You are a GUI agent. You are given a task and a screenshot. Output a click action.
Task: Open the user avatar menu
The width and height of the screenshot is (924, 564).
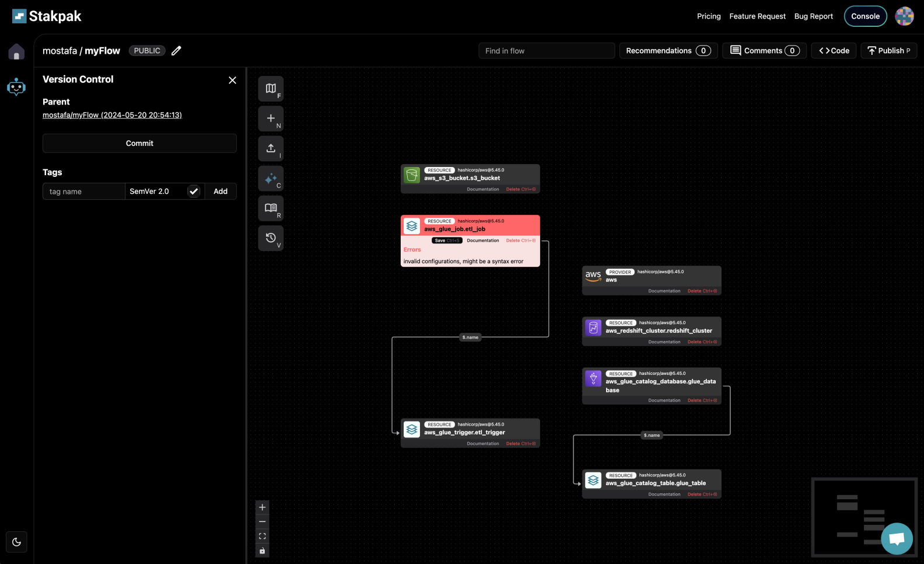(x=904, y=16)
